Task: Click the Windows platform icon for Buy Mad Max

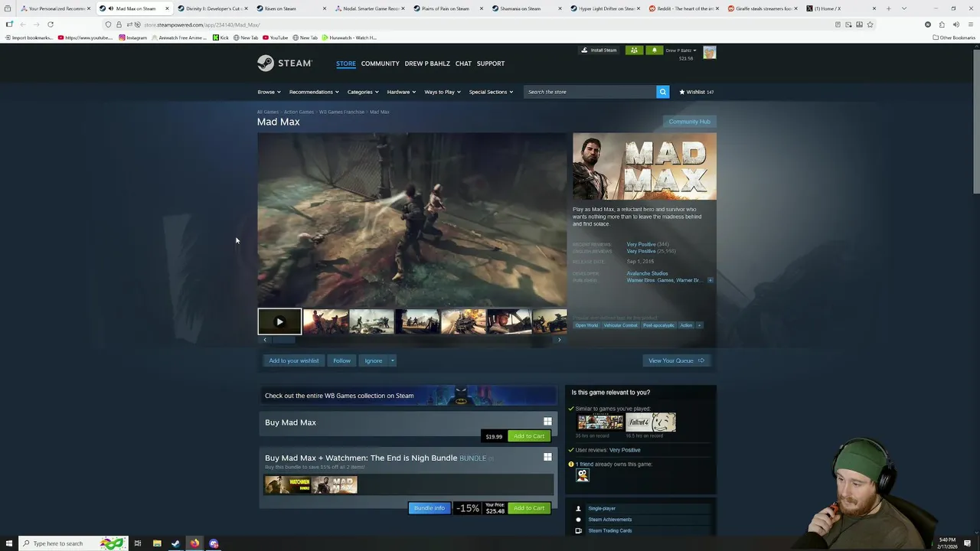Action: [547, 422]
